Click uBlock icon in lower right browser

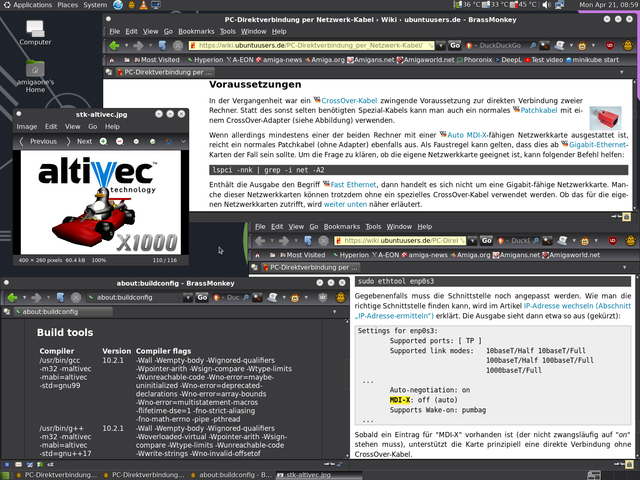coord(613,241)
